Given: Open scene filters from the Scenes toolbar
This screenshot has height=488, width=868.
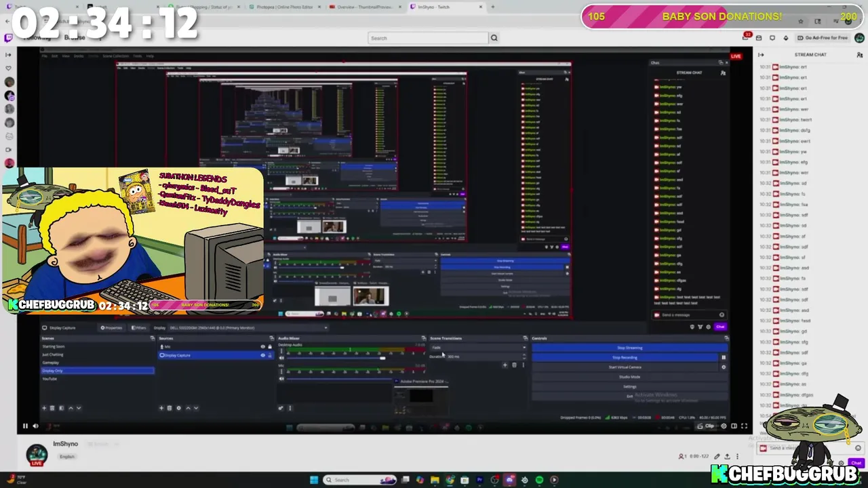Looking at the screenshot, I should [x=61, y=408].
